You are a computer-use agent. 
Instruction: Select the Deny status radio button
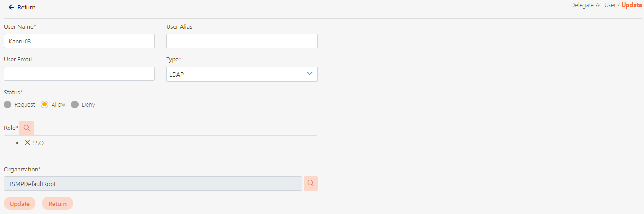click(x=75, y=105)
